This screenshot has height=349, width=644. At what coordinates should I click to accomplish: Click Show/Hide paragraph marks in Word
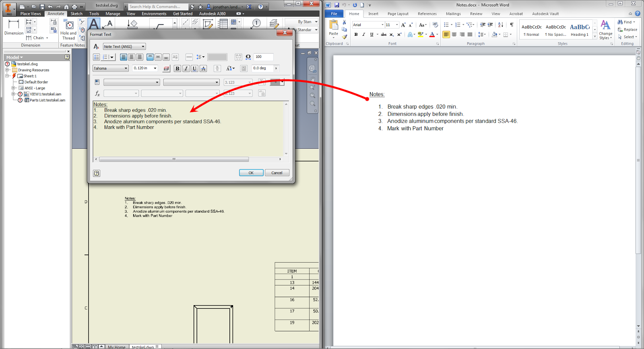512,25
